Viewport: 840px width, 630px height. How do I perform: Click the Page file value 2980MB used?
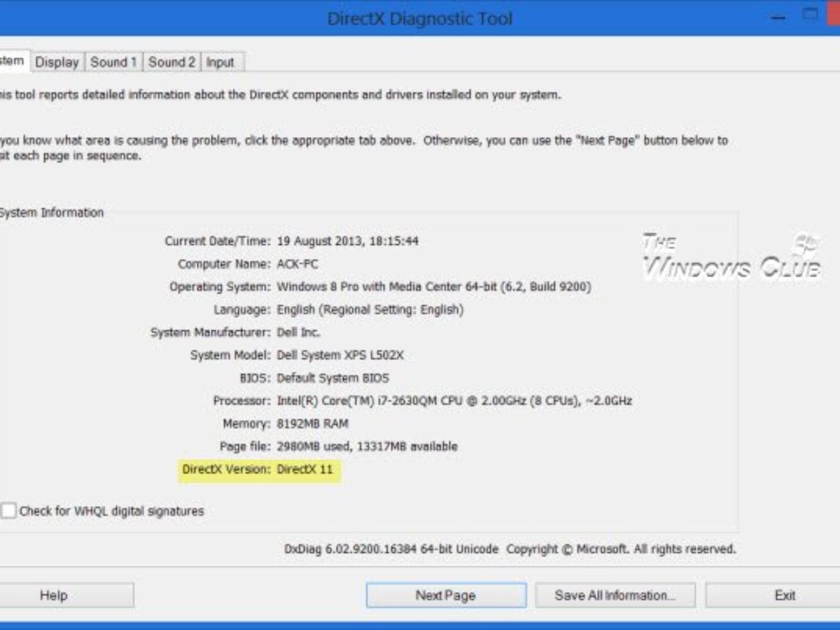click(x=367, y=446)
